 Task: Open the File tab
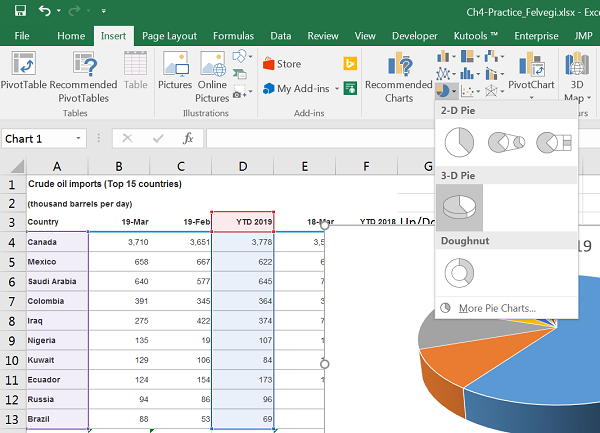click(x=22, y=36)
